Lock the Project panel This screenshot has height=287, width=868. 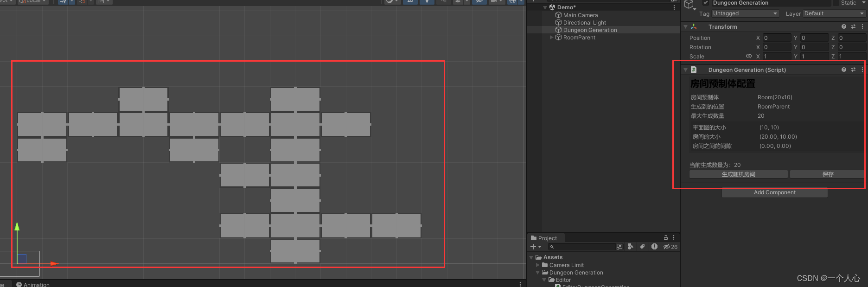[666, 237]
